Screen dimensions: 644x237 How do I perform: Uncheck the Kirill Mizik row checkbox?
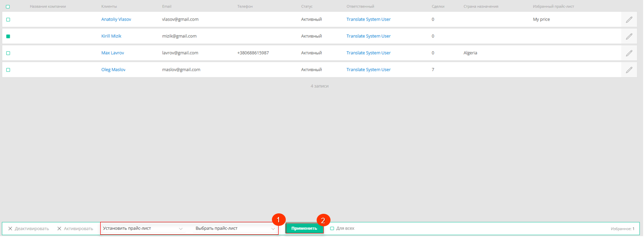pos(8,36)
